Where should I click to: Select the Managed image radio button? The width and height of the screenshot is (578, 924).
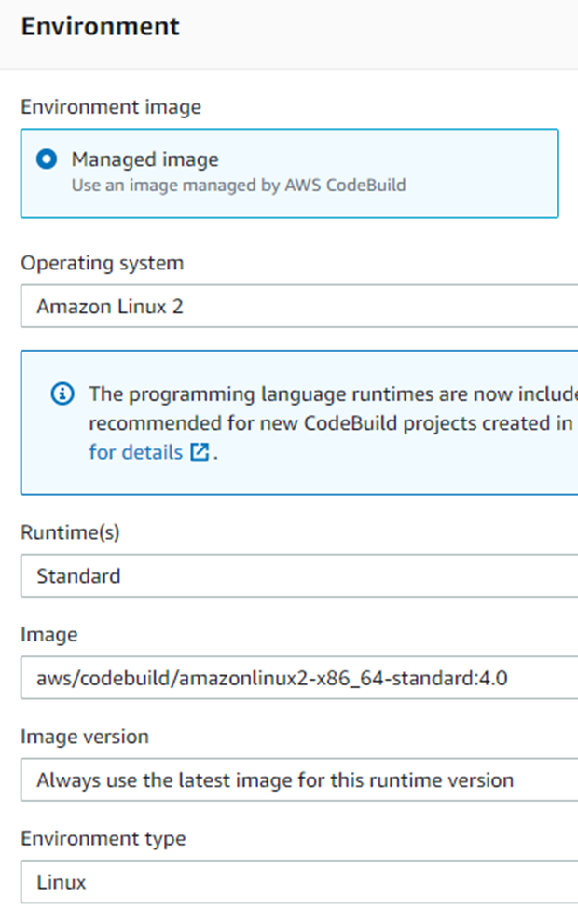click(x=47, y=159)
